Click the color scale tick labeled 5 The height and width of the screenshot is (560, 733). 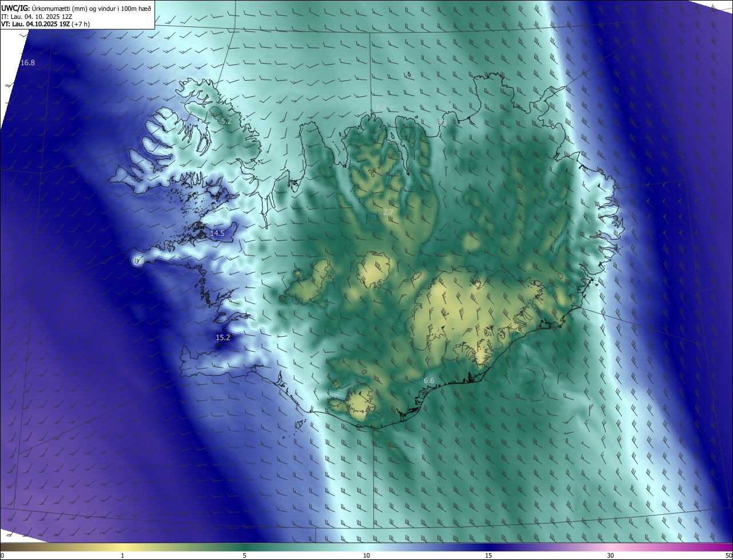(x=245, y=555)
